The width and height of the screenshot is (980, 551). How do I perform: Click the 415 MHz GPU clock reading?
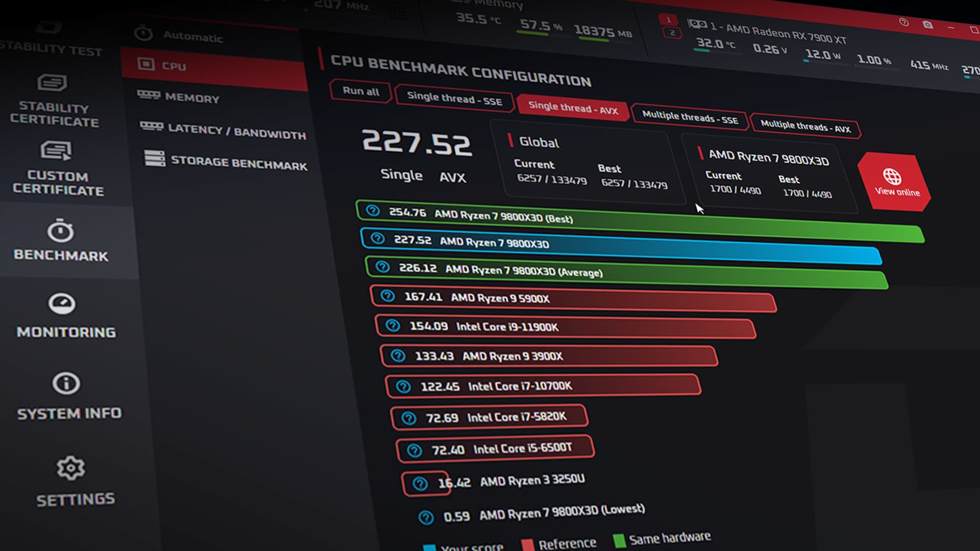[929, 66]
